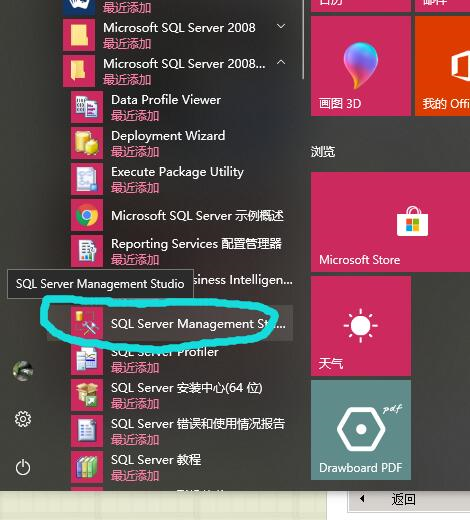Image resolution: width=470 pixels, height=520 pixels.
Task: Expand Microsoft SQL Server 2008 folder chevron
Action: click(281, 26)
